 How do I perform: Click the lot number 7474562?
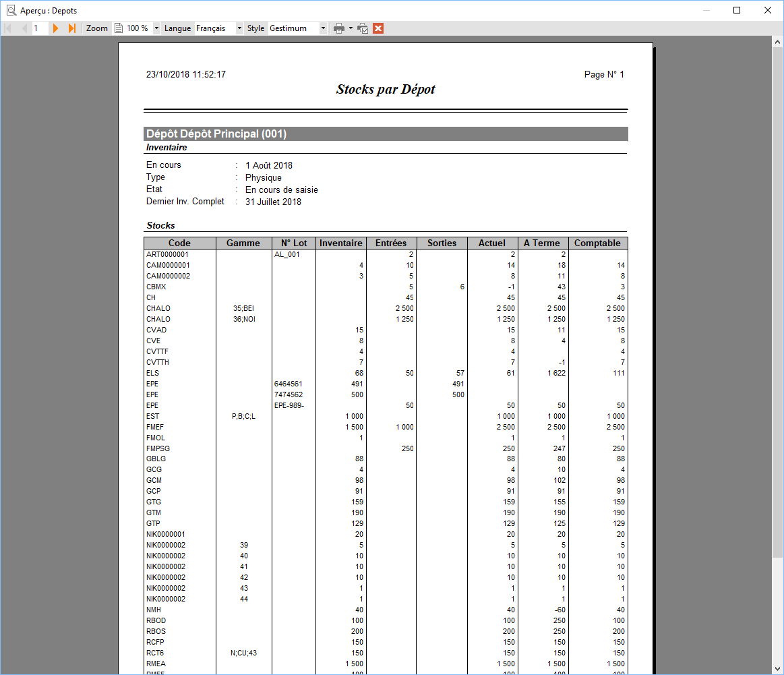(x=289, y=394)
